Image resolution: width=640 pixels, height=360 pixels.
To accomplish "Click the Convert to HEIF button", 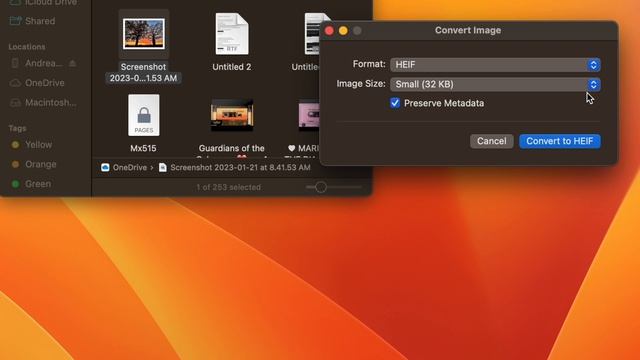I will point(560,141).
